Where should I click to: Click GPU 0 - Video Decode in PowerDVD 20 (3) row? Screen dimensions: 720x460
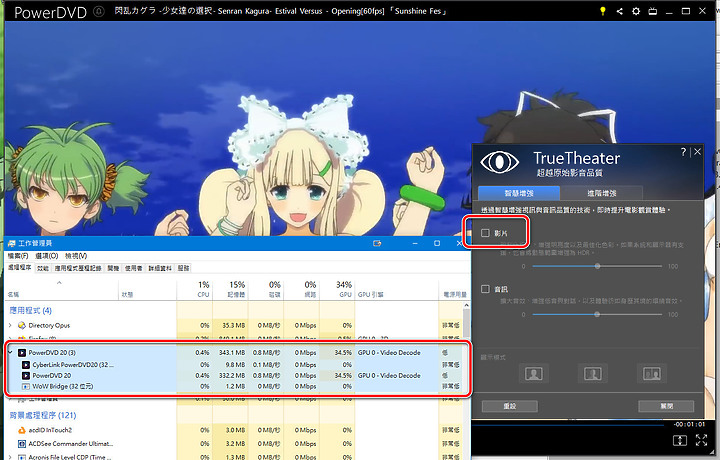[389, 353]
